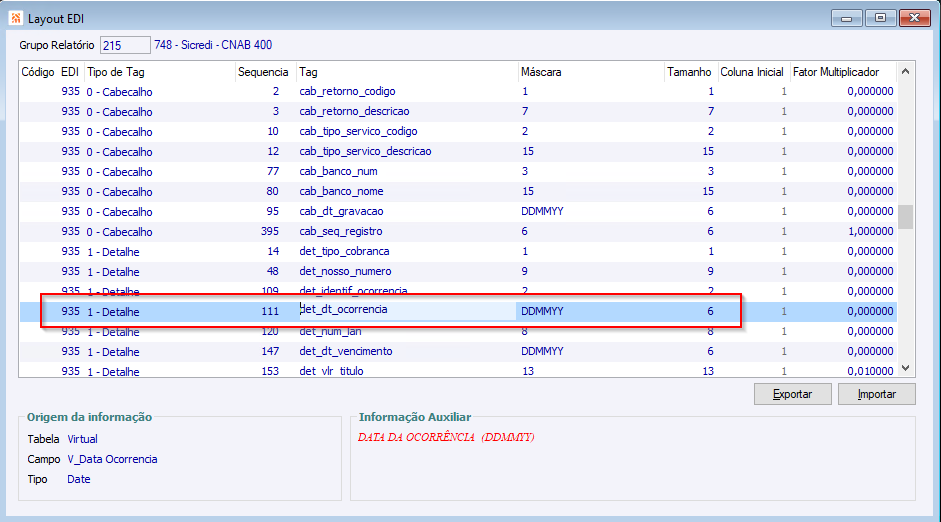941x522 pixels.
Task: Select the cab_banco_num row
Action: point(458,172)
